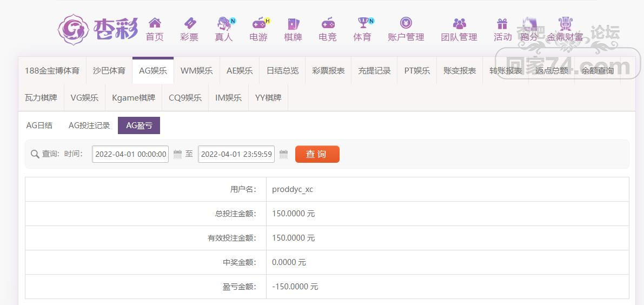Screen dimensions: 644x305
Task: Open the Kgame棋牌 tab
Action: (134, 98)
